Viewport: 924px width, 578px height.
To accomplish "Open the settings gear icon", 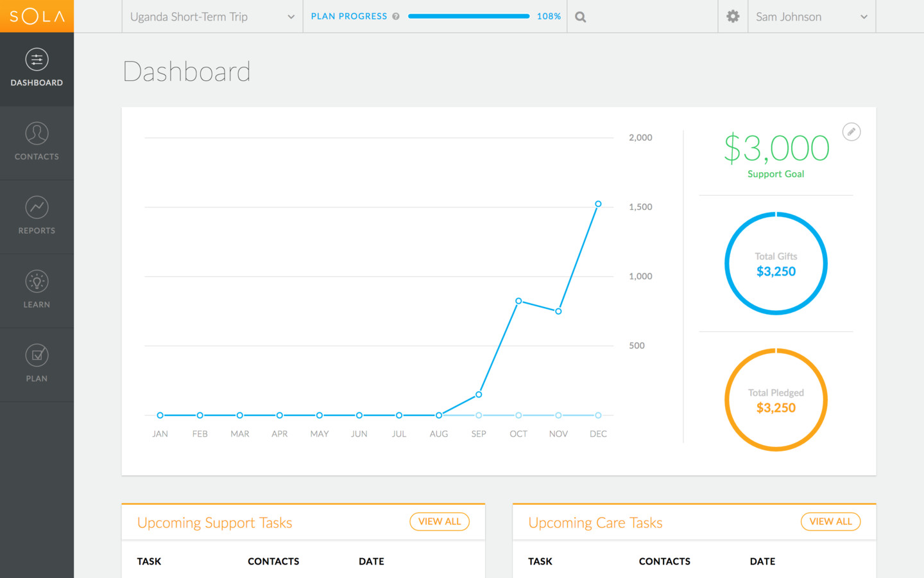I will tap(732, 17).
